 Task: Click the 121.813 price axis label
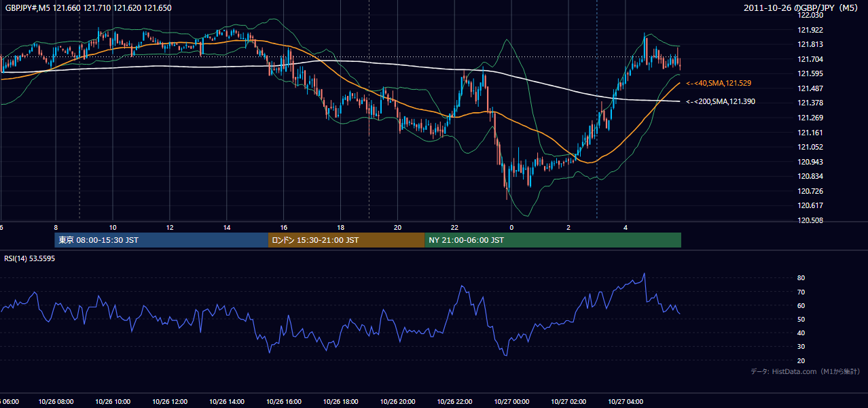[810, 45]
